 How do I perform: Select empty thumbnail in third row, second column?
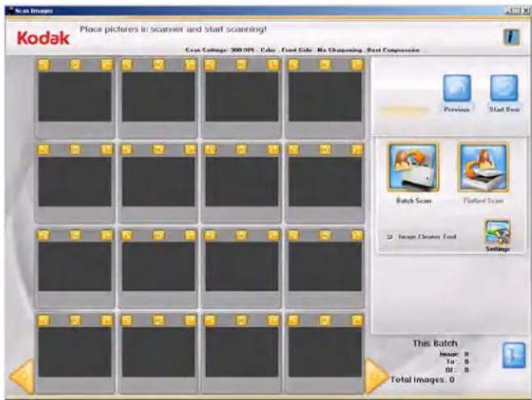pyautogui.click(x=159, y=266)
